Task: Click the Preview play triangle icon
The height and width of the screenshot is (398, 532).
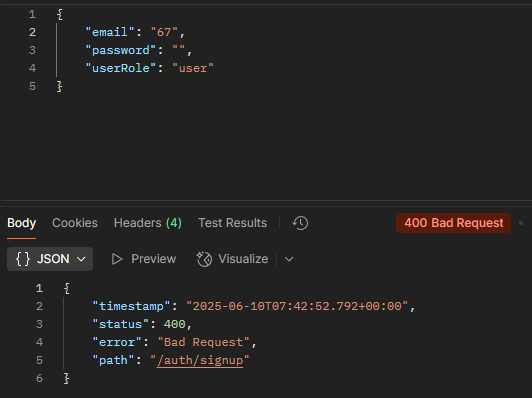Action: [117, 259]
